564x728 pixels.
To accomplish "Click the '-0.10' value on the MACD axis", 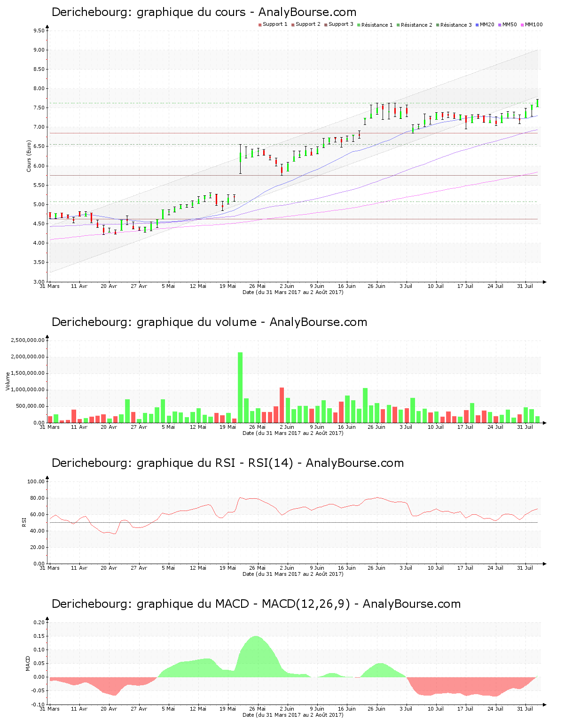I will click(38, 705).
